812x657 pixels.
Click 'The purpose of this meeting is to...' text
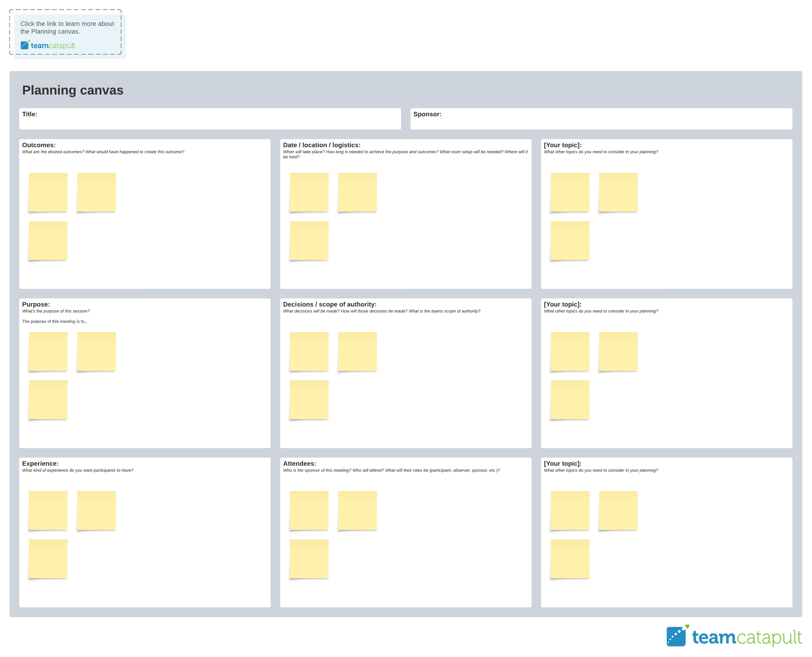coord(55,322)
